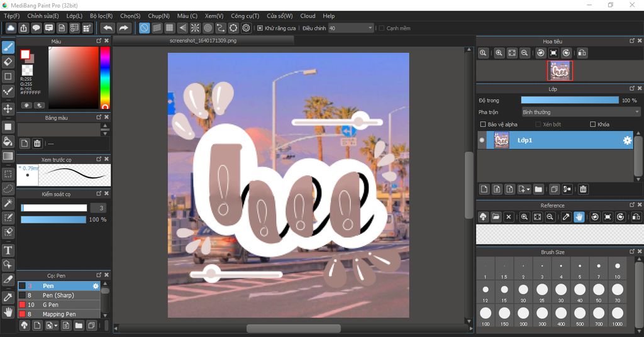Open Pha trộn blend mode dropdown
Screen dimensions: 644x337
click(580, 112)
